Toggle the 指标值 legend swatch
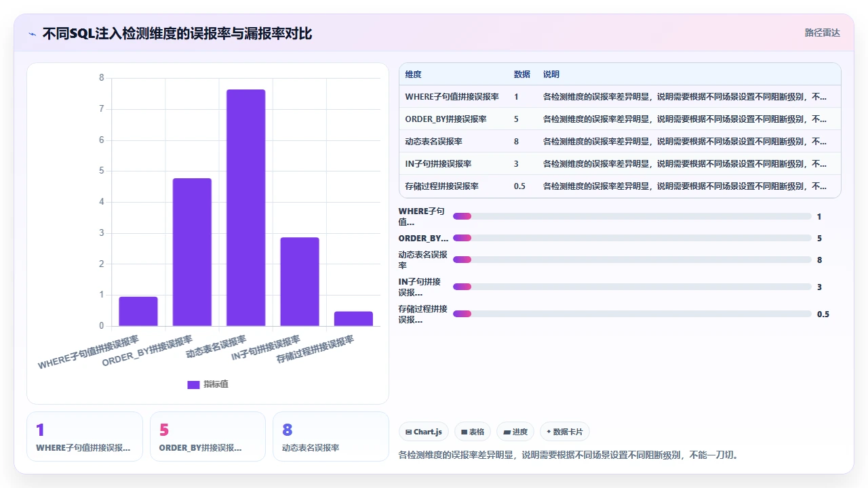Viewport: 868px width, 488px height. pyautogui.click(x=193, y=384)
